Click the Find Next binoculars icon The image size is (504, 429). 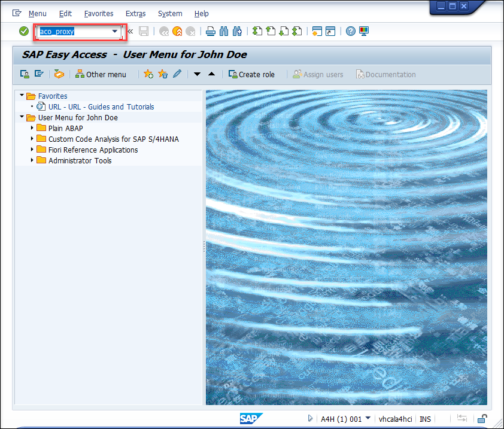[x=237, y=31]
